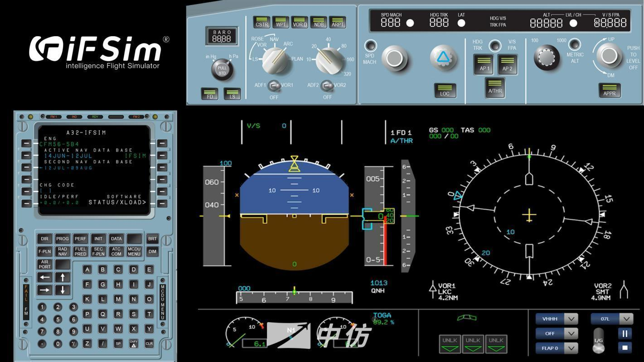Open the INIT page on the MCDU
Image resolution: width=644 pixels, height=362 pixels.
click(98, 239)
